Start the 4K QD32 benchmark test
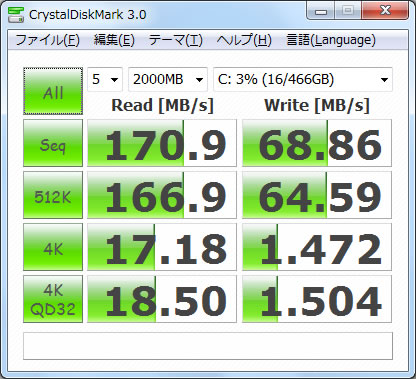Viewport: 416px width, 379px height. 53,299
